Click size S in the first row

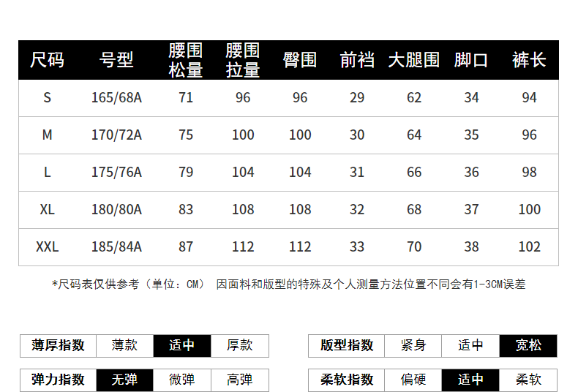click(x=47, y=97)
